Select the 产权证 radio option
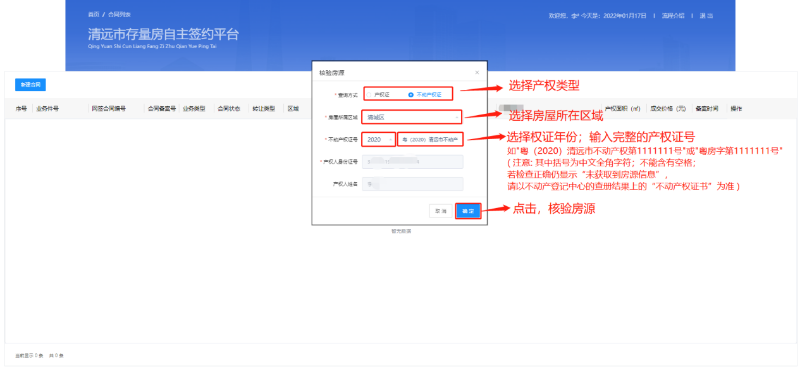The width and height of the screenshot is (800, 368). pyautogui.click(x=378, y=94)
